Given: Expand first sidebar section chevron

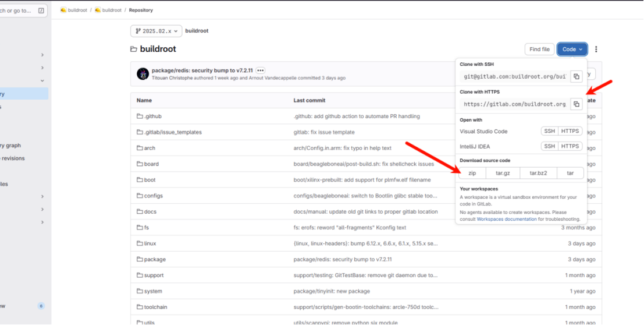Looking at the screenshot, I should [42, 55].
